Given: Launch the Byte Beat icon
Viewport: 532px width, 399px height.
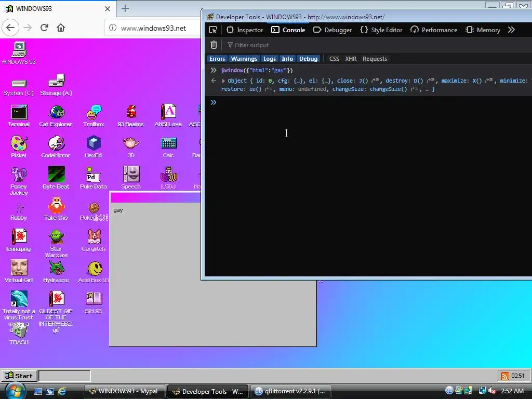Looking at the screenshot, I should pyautogui.click(x=56, y=178).
